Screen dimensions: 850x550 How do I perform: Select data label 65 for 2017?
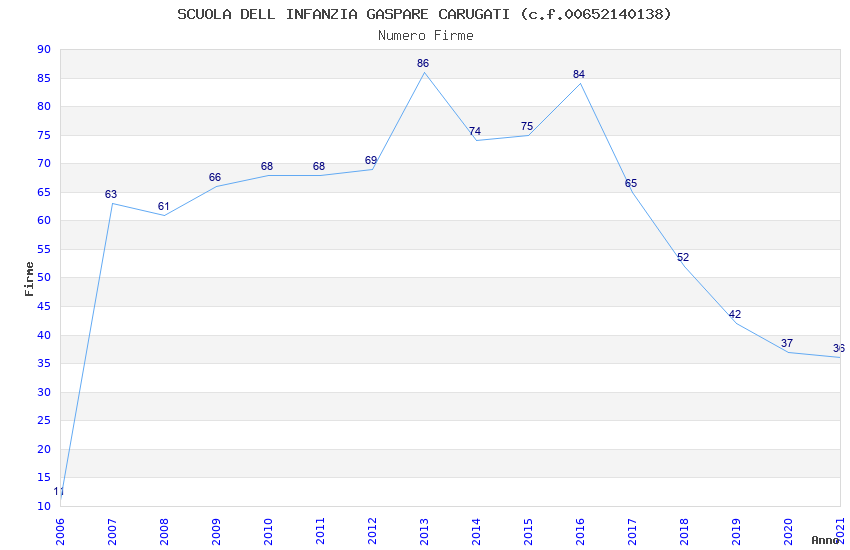(631, 183)
